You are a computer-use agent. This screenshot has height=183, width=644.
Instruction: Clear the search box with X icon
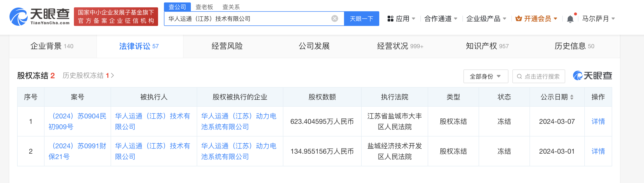[334, 19]
